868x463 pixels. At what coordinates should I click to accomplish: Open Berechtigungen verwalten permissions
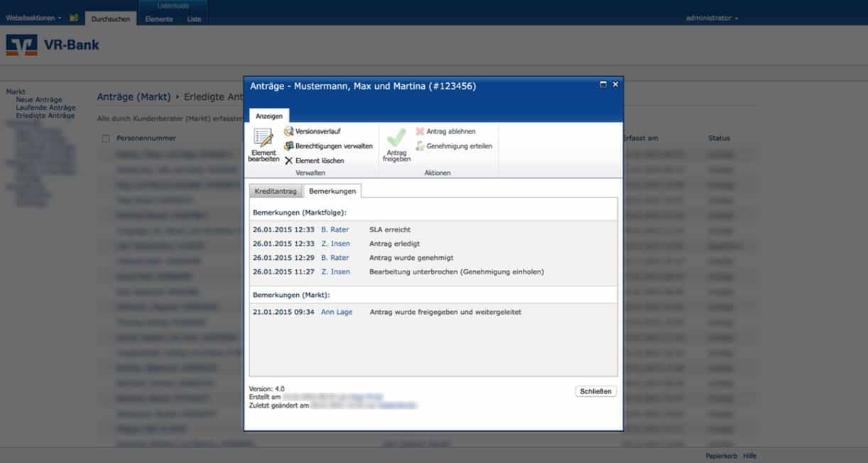coord(328,146)
